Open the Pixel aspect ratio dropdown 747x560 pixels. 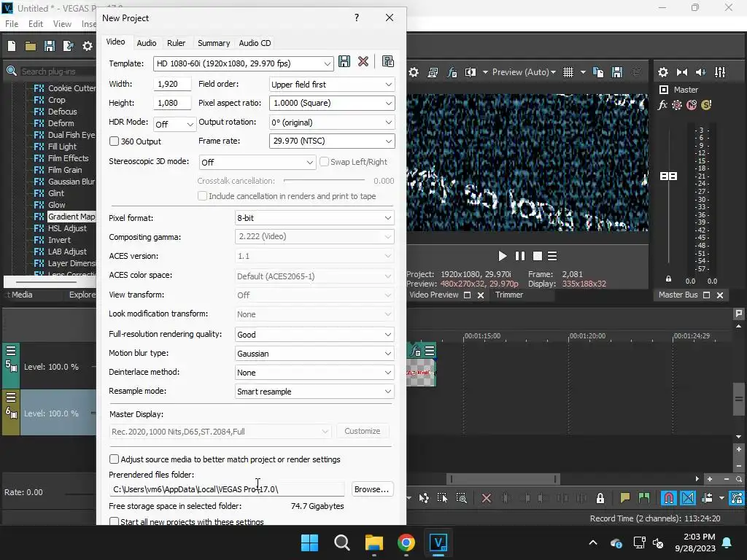[332, 103]
